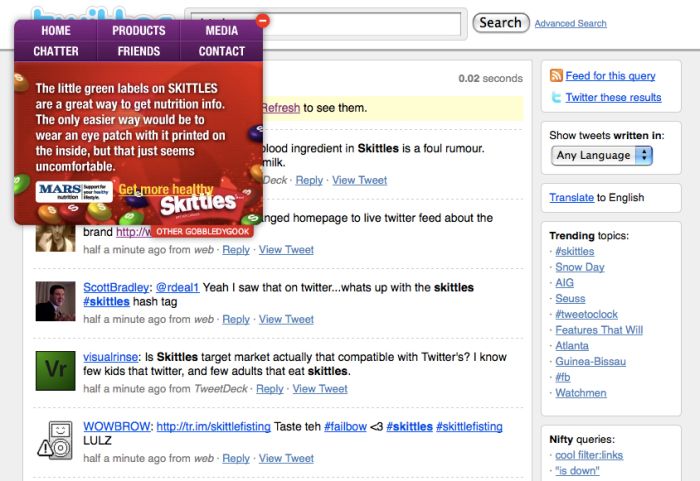The width and height of the screenshot is (700, 481).
Task: Open visualrinse's green Vr avatar
Action: (55, 370)
